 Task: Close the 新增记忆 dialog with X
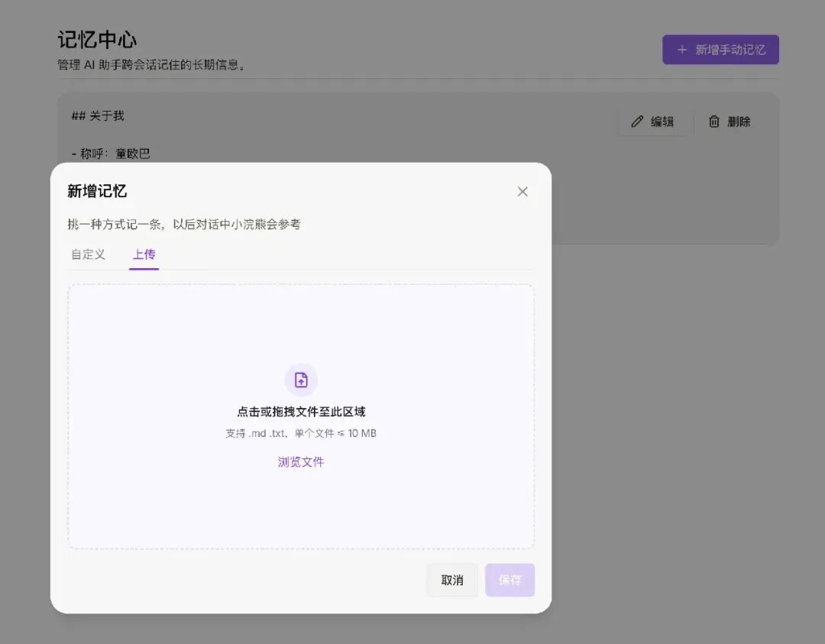[522, 192]
